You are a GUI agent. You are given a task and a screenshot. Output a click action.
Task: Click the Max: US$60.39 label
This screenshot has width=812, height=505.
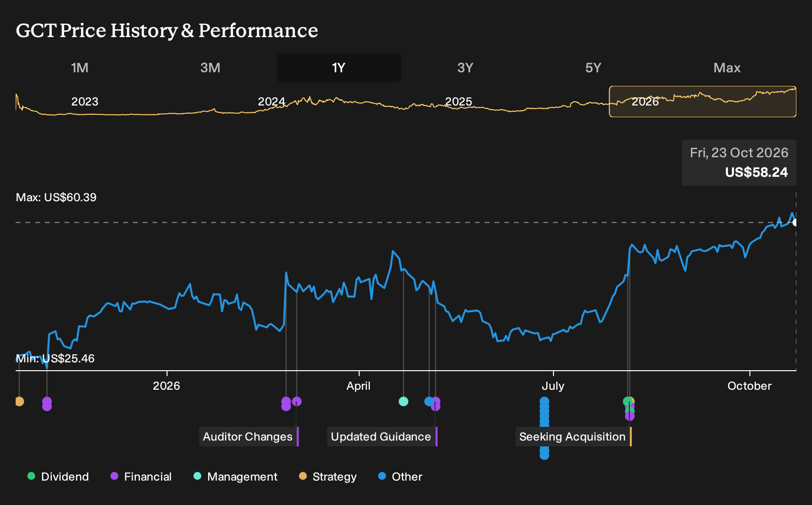coord(56,197)
